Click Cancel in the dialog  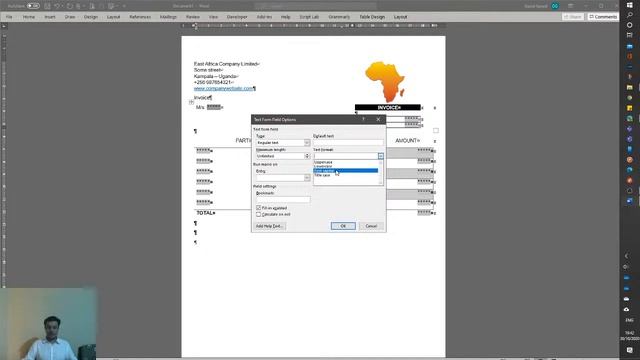[x=371, y=226]
